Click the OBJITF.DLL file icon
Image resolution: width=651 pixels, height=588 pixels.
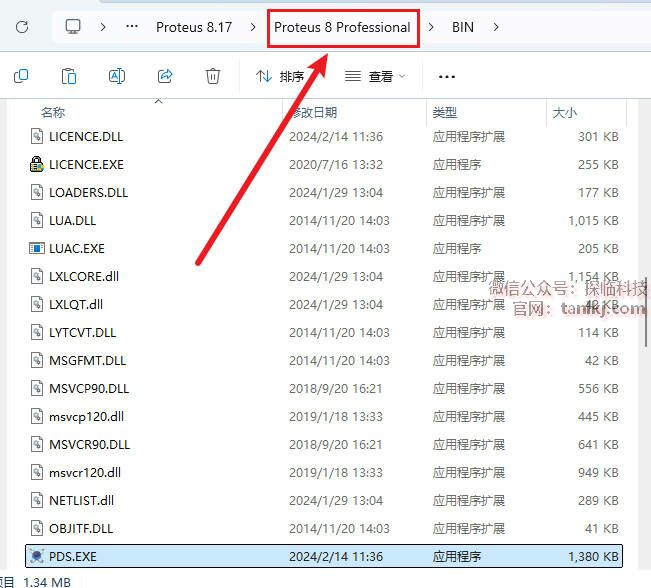point(37,528)
